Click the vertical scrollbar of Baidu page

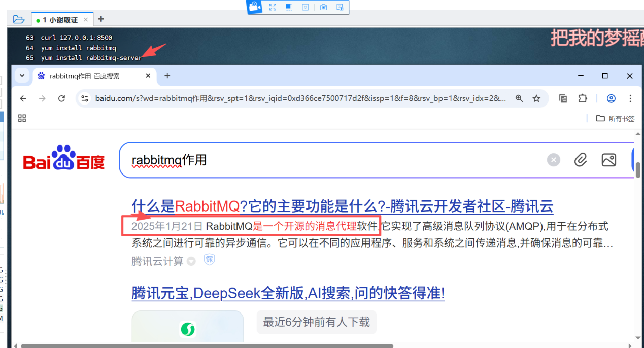point(638,169)
